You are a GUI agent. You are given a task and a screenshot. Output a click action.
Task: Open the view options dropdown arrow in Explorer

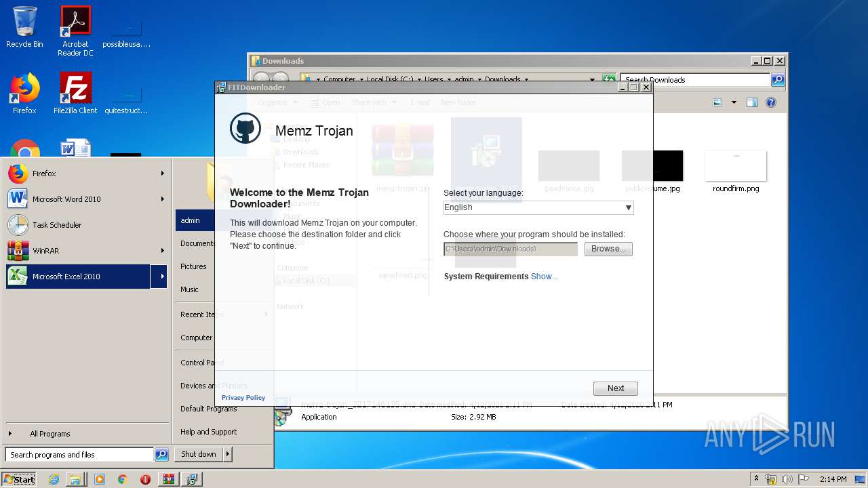(x=734, y=102)
